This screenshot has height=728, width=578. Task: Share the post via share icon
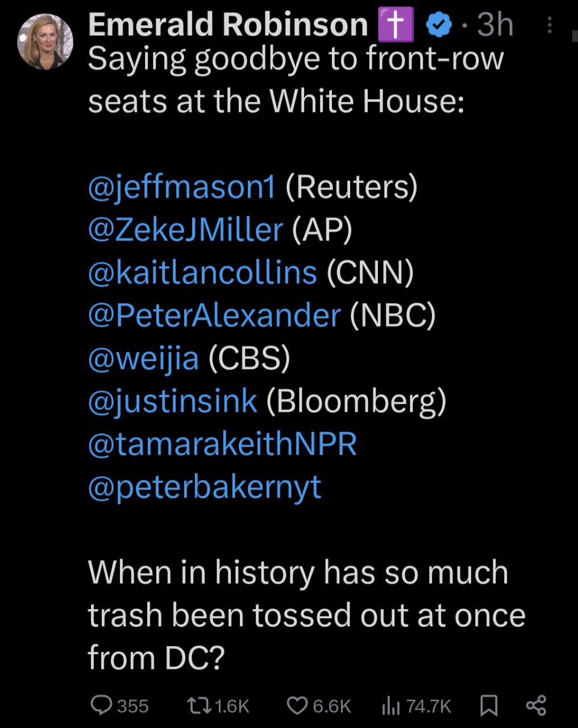pos(536,705)
